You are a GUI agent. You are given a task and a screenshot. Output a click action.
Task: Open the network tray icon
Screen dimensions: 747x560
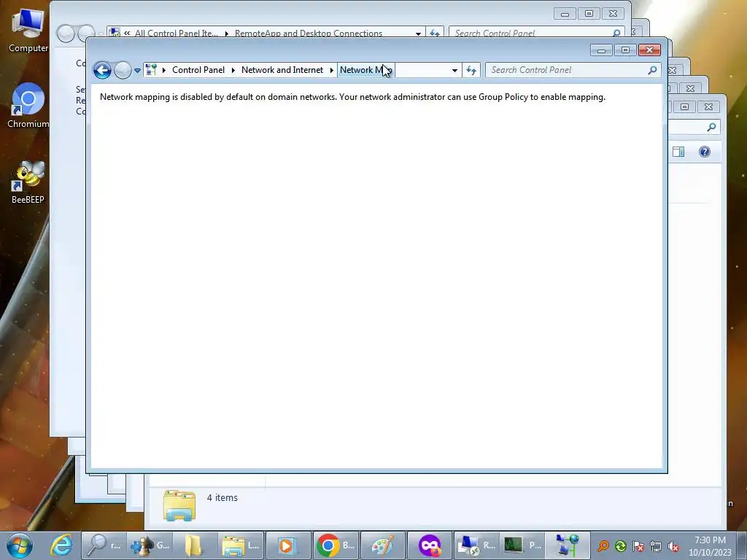656,546
